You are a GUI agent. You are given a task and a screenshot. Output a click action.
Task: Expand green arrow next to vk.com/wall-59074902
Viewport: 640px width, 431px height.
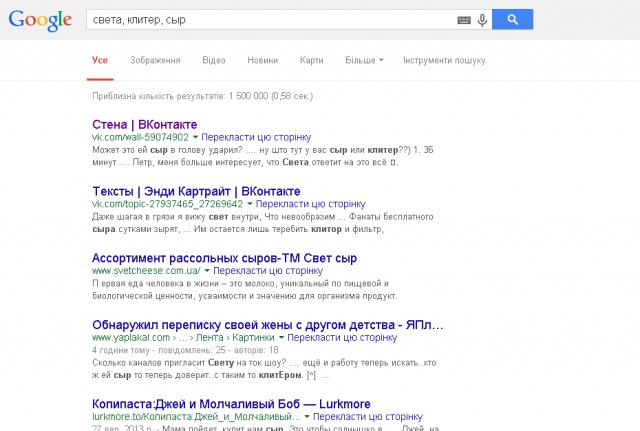(196, 137)
